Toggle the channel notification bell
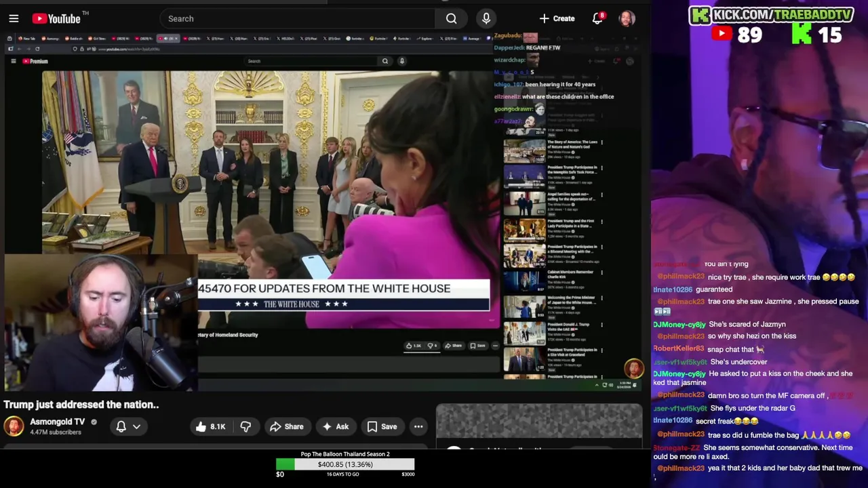Image resolution: width=868 pixels, height=488 pixels. tap(121, 426)
